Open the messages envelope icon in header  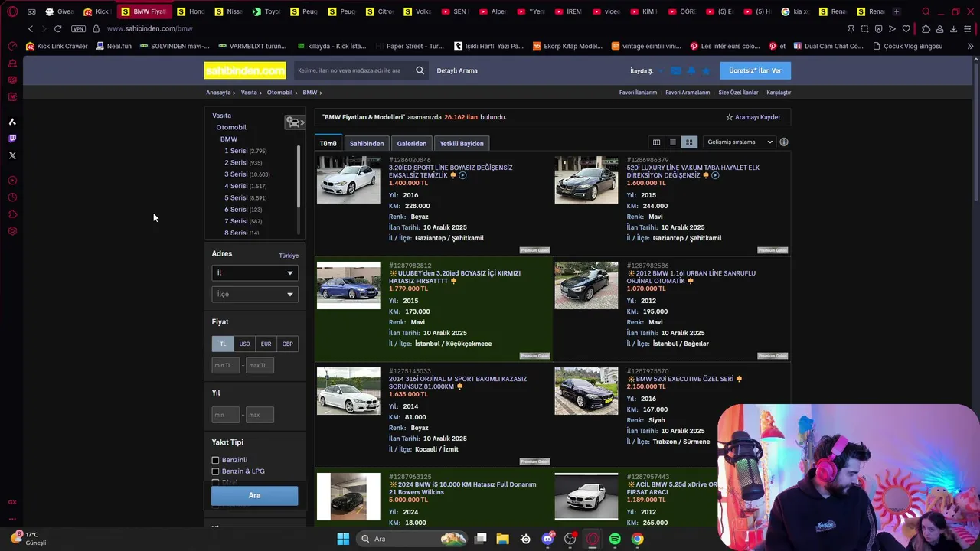point(675,70)
